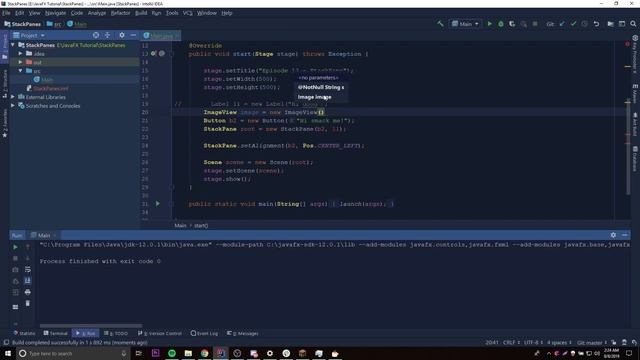This screenshot has width=640, height=360.
Task: Collapse the src folder
Action: [21, 71]
